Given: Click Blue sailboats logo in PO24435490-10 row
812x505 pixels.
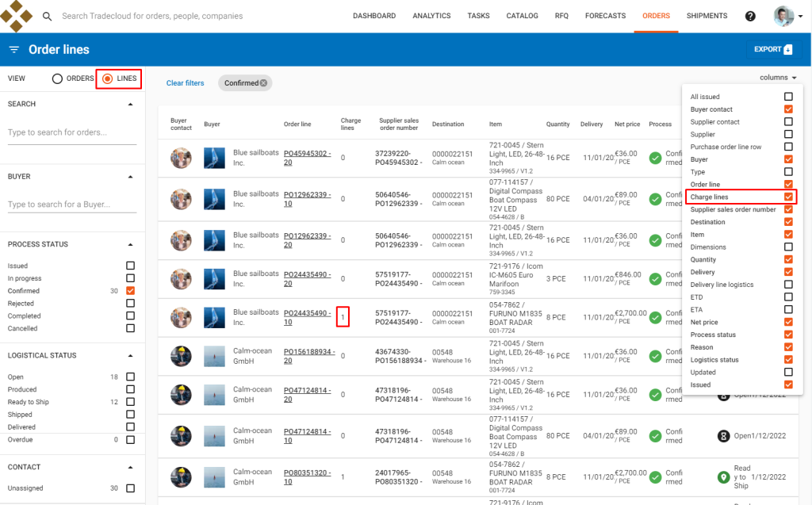Looking at the screenshot, I should [x=214, y=317].
